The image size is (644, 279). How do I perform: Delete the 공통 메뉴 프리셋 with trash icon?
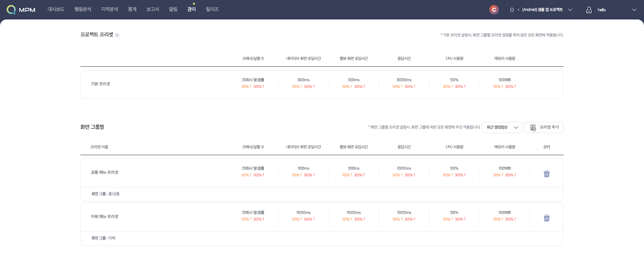click(547, 174)
